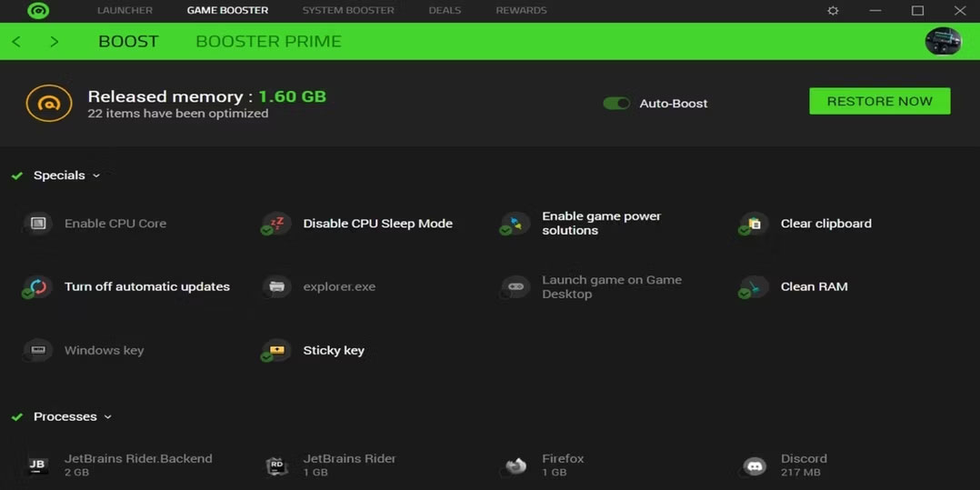
Task: Click the Turn off automatic updates icon
Action: coord(38,287)
